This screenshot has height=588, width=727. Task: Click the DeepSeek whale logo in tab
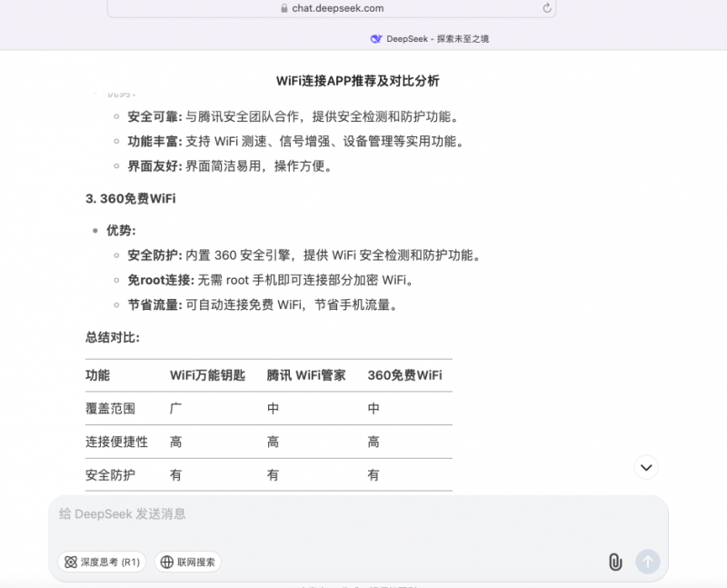pyautogui.click(x=376, y=39)
